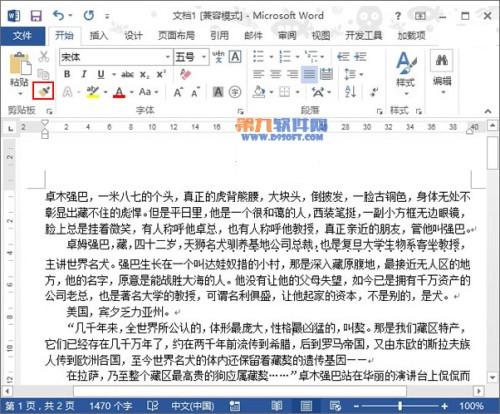Select the Sort A-Z icon

pyautogui.click(x=350, y=91)
